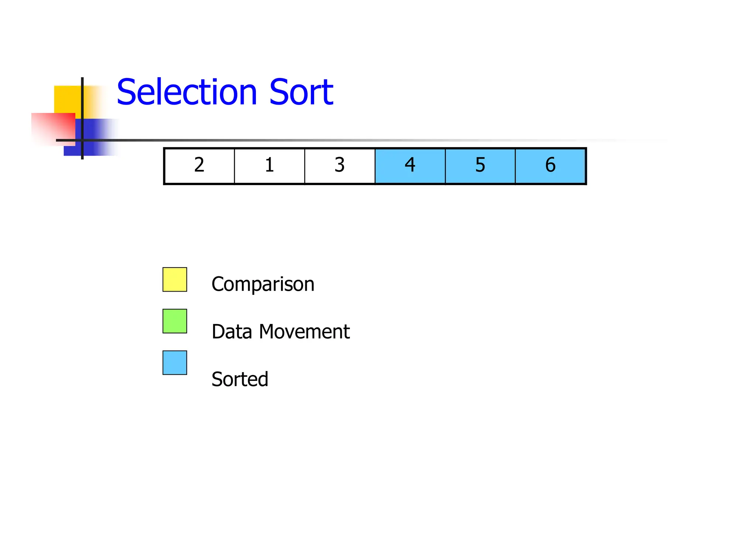Click the word Movement in the legend
The image size is (756, 535).
(304, 332)
